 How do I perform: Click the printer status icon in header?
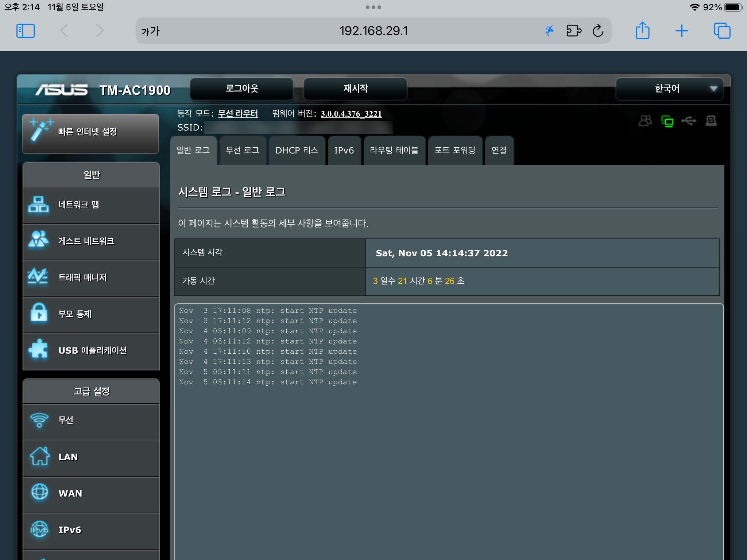pos(711,121)
